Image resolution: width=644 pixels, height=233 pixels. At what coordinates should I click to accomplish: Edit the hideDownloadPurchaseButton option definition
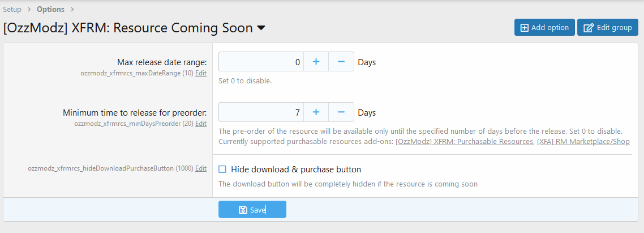click(201, 168)
